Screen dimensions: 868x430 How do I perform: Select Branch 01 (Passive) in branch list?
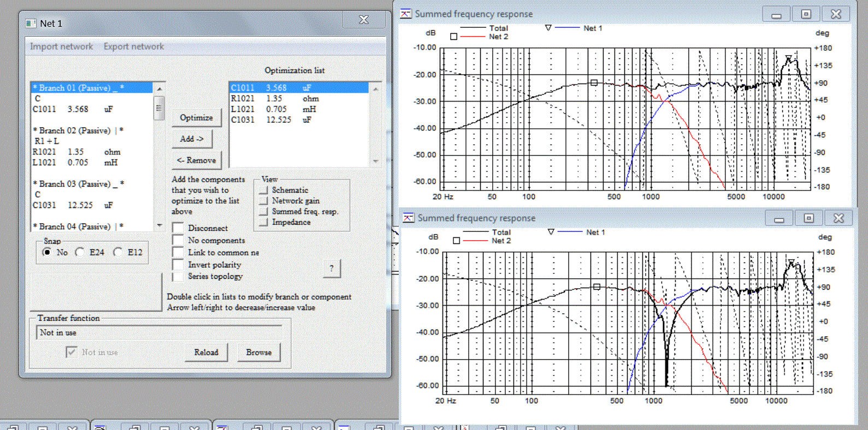92,88
